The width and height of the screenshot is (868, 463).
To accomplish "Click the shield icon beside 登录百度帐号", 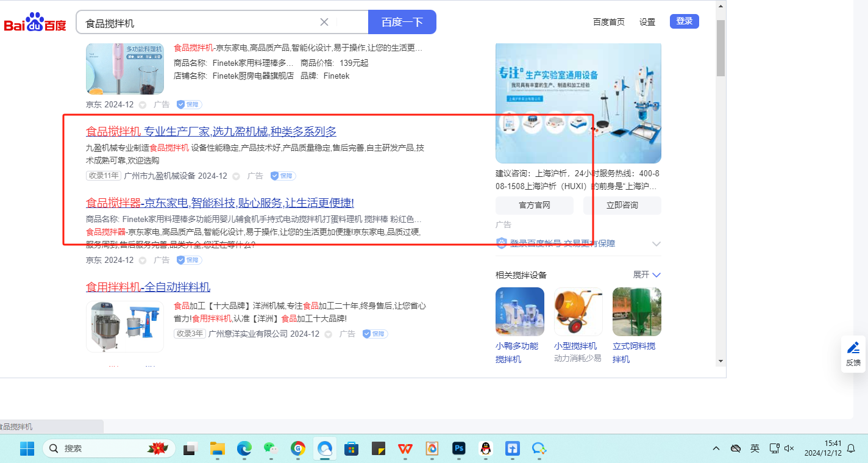I will click(x=501, y=243).
